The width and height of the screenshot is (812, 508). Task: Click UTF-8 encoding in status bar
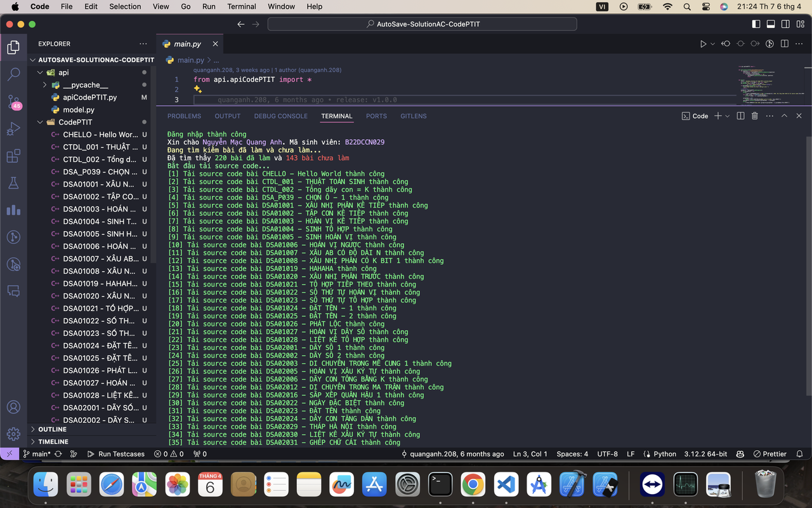pyautogui.click(x=607, y=454)
